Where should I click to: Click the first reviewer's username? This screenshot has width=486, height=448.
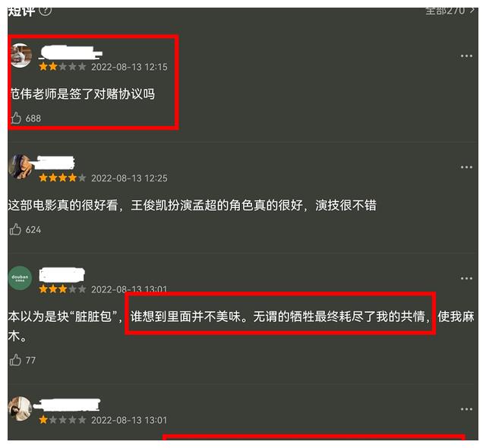tap(71, 52)
